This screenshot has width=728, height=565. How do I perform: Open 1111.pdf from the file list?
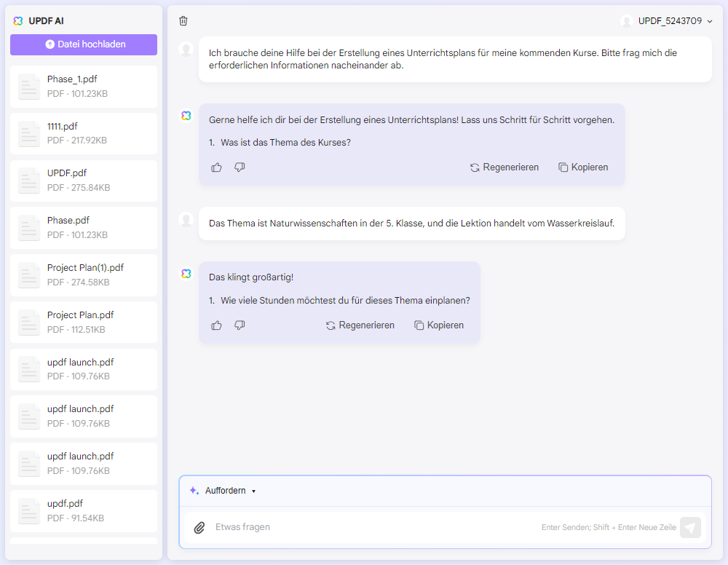tap(84, 134)
